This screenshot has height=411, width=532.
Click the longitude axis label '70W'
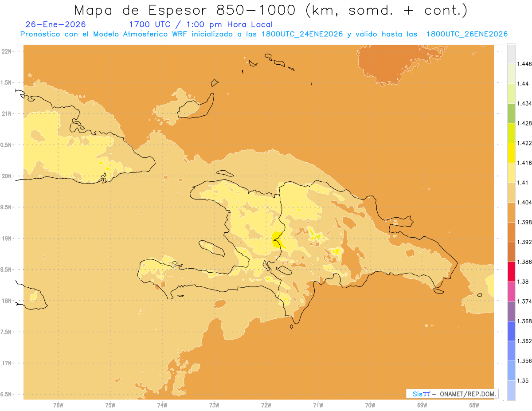point(370,405)
